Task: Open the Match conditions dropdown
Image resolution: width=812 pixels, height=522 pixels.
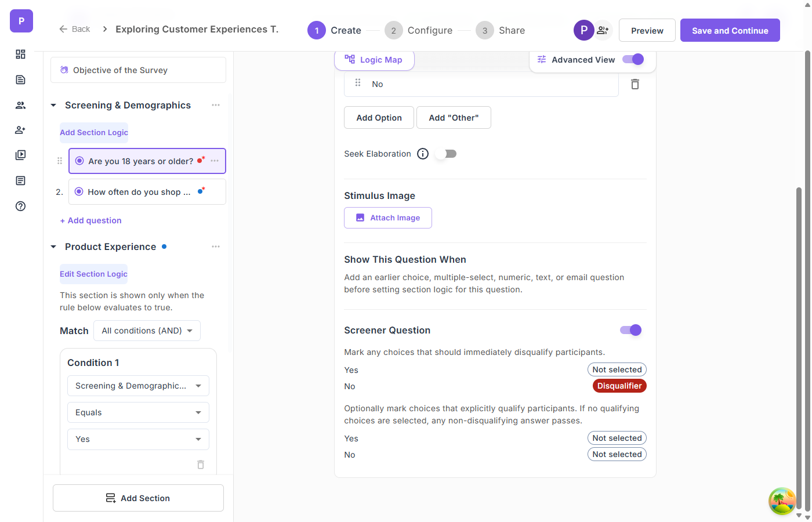Action: [x=147, y=331]
